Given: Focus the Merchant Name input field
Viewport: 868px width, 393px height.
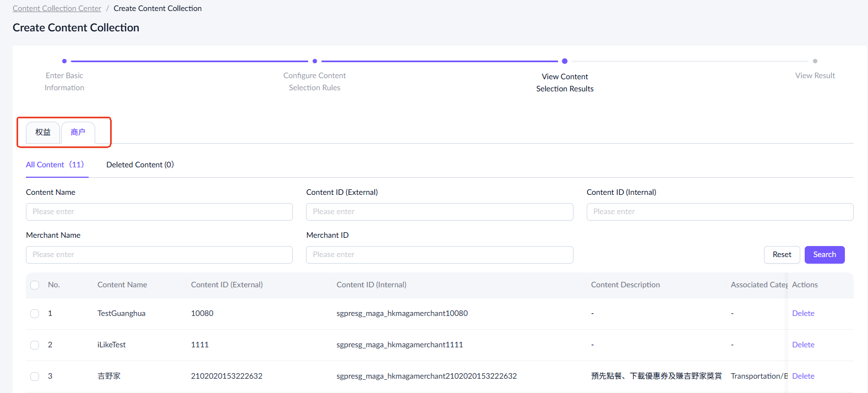Looking at the screenshot, I should pos(159,255).
